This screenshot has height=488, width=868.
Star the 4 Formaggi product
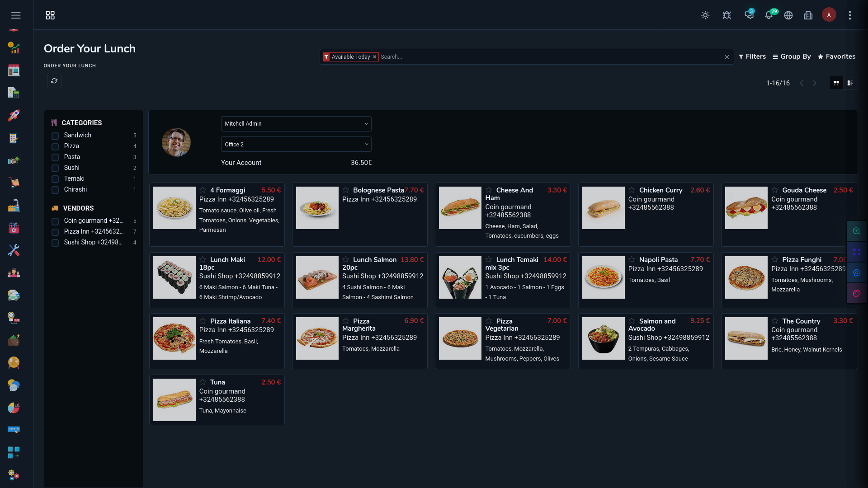tap(203, 190)
